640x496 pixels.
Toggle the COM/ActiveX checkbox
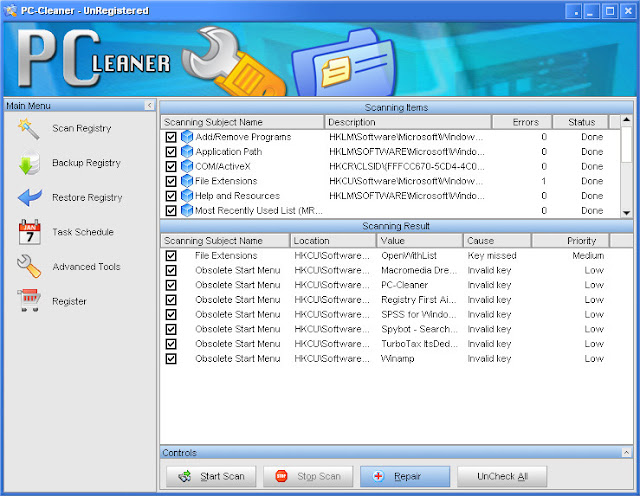click(171, 167)
